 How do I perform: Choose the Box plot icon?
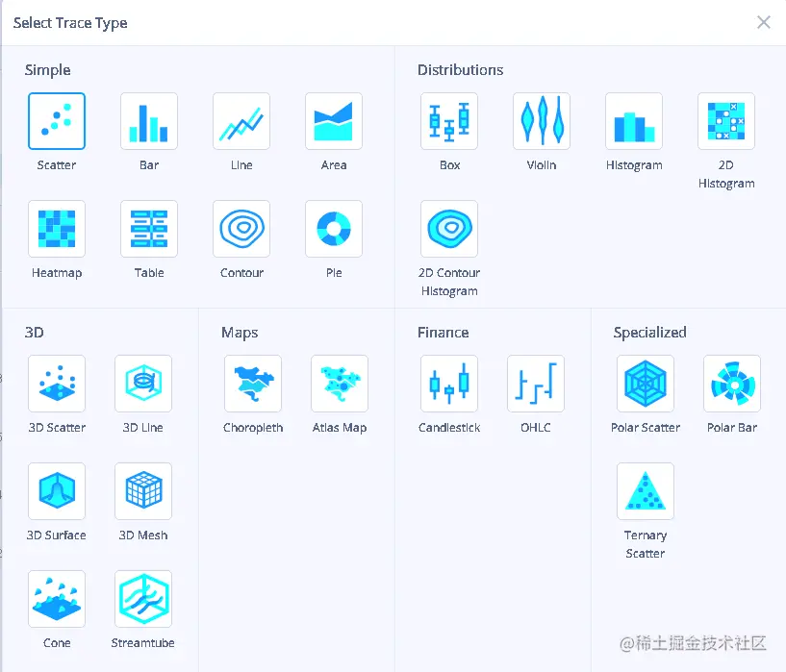pyautogui.click(x=449, y=121)
